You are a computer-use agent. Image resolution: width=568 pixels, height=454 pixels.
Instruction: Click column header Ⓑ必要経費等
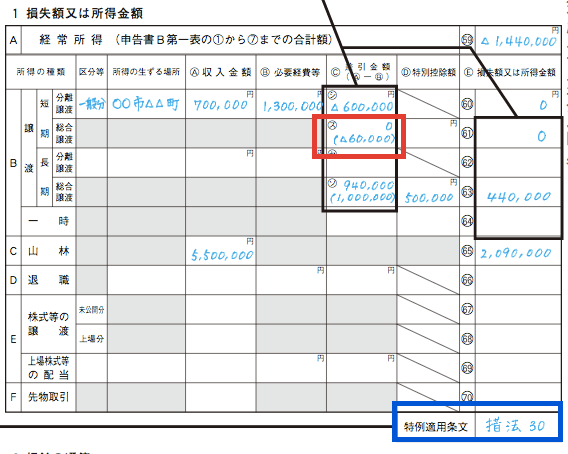click(x=290, y=72)
